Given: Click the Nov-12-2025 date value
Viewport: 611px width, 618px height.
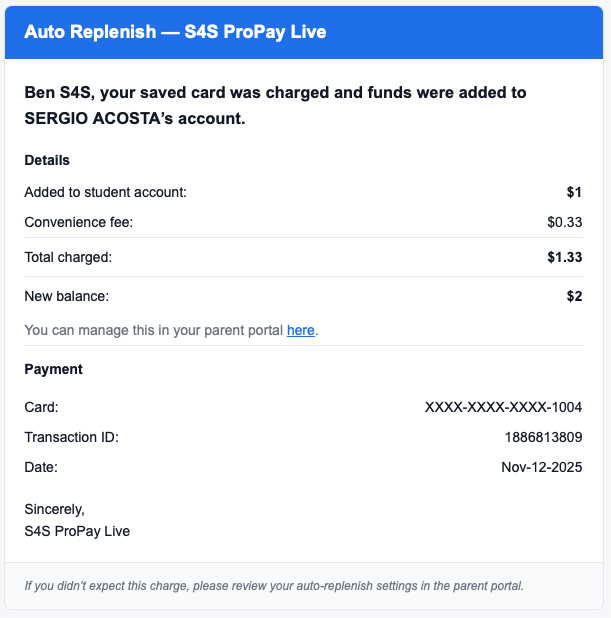Looking at the screenshot, I should click(541, 467).
